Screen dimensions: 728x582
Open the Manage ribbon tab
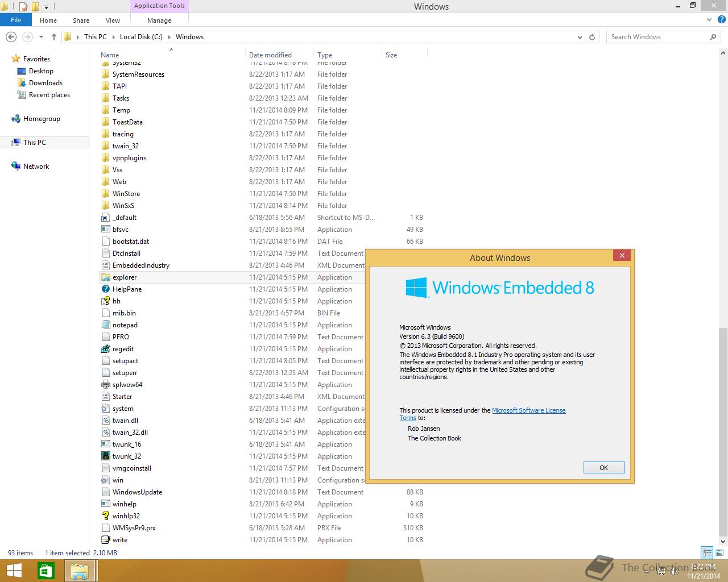coord(159,20)
